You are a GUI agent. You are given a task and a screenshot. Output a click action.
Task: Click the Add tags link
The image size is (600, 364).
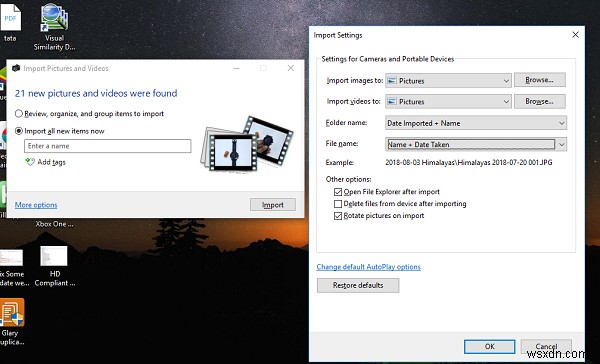(51, 162)
